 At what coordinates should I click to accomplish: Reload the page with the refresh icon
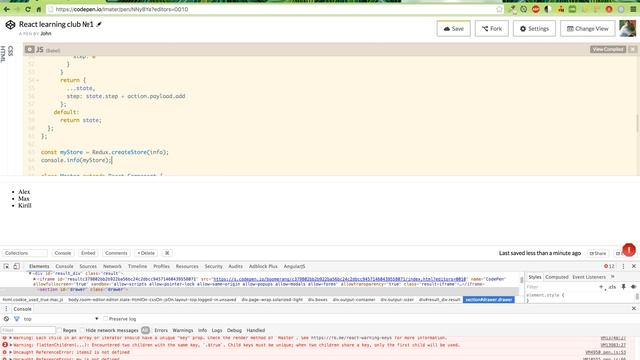pyautogui.click(x=28, y=9)
